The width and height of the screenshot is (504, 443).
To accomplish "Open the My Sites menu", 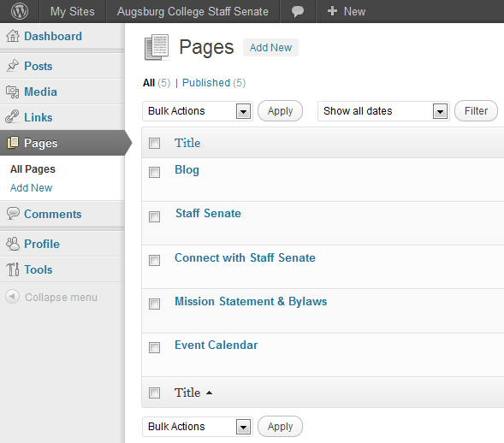I will pos(73,12).
